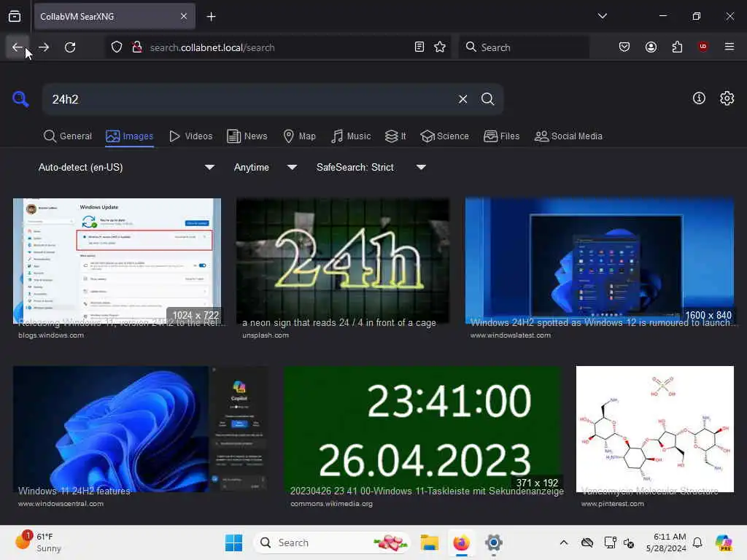Go forward with the browser forward arrow
Screen dimensions: 747x560
point(44,47)
